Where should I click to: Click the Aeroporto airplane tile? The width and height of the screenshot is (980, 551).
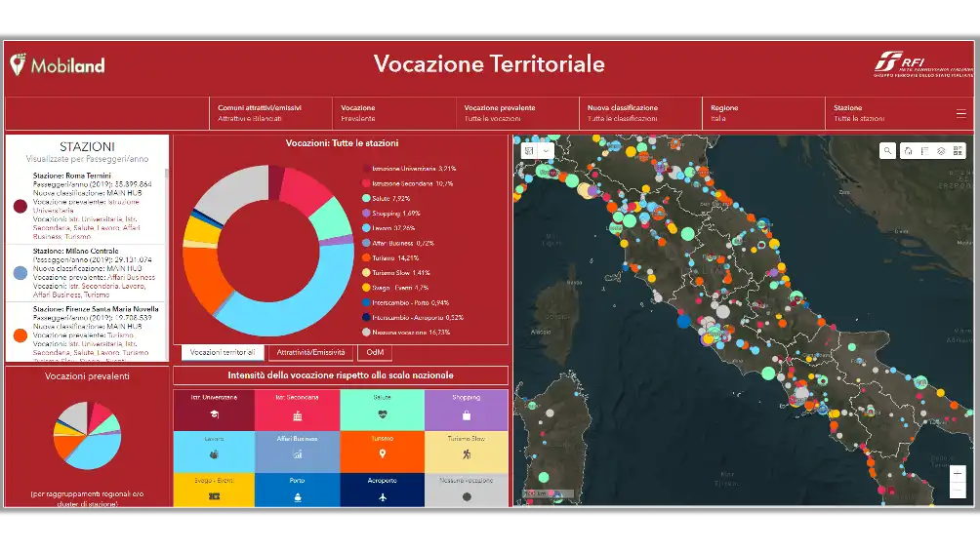(x=382, y=490)
